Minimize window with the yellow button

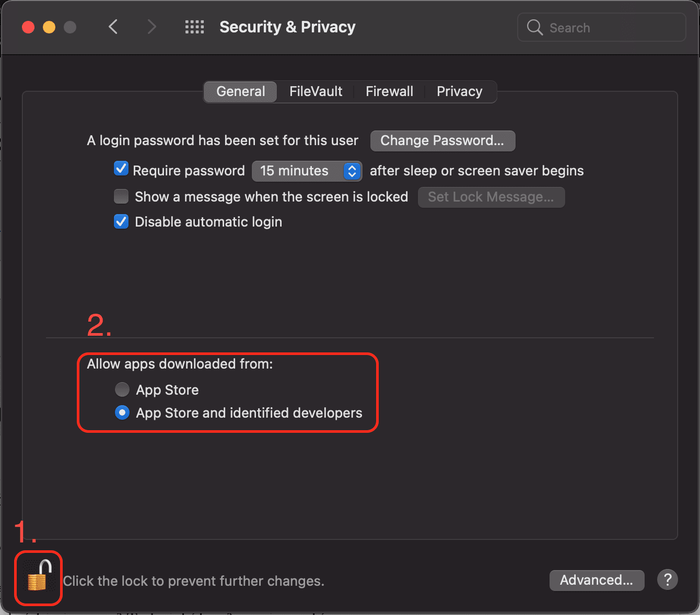coord(49,27)
